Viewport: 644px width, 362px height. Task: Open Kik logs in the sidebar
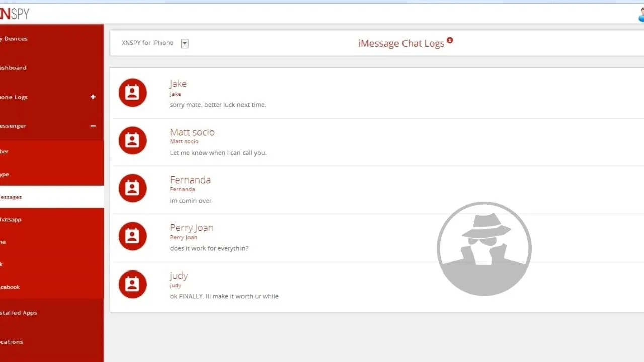click(x=2, y=264)
